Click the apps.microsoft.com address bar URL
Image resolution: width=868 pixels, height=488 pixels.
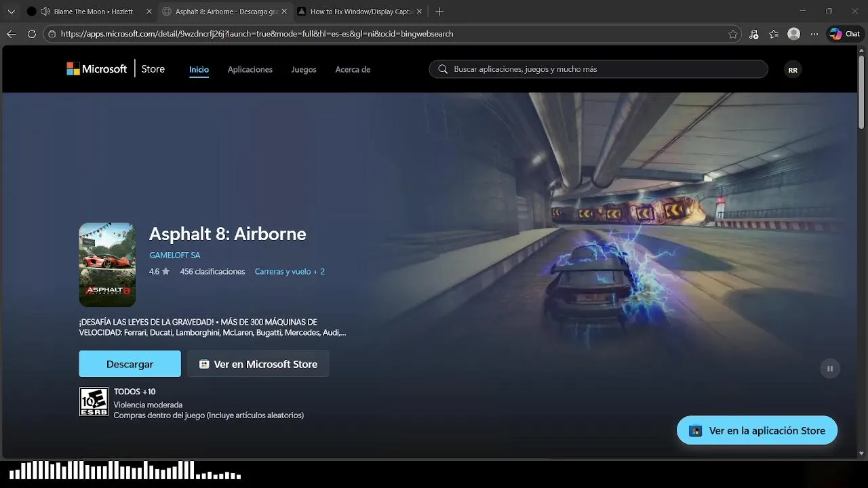click(x=257, y=34)
